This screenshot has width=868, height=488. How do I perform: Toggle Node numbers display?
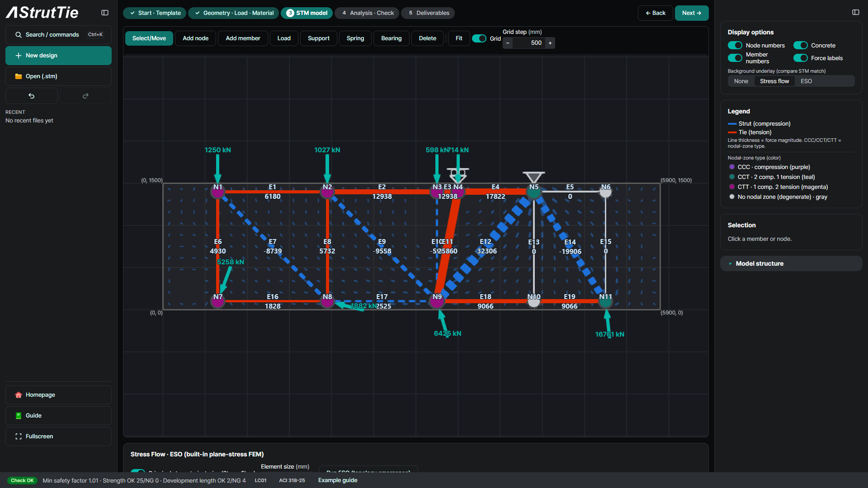click(x=735, y=45)
